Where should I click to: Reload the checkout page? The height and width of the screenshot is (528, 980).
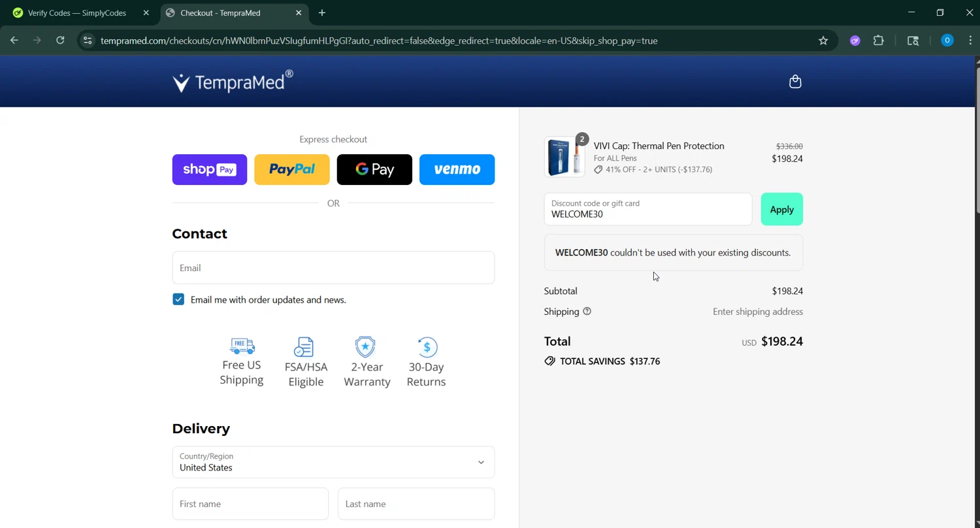(60, 41)
